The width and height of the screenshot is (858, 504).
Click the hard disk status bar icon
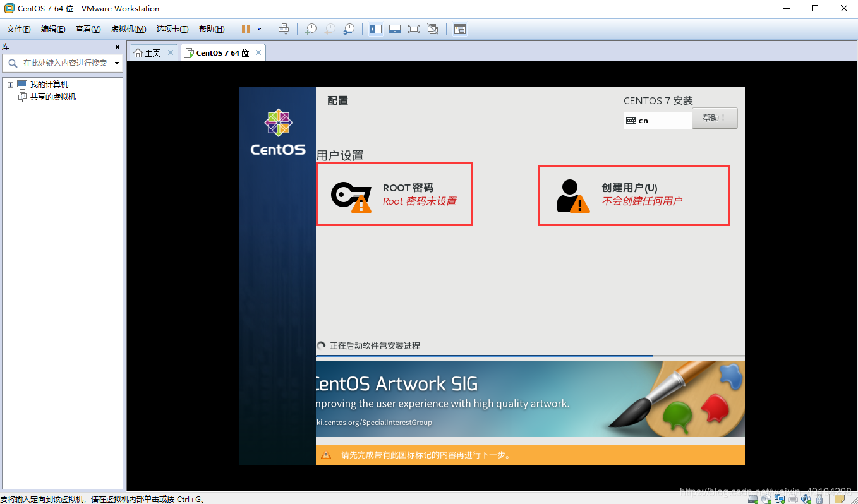pos(753,499)
